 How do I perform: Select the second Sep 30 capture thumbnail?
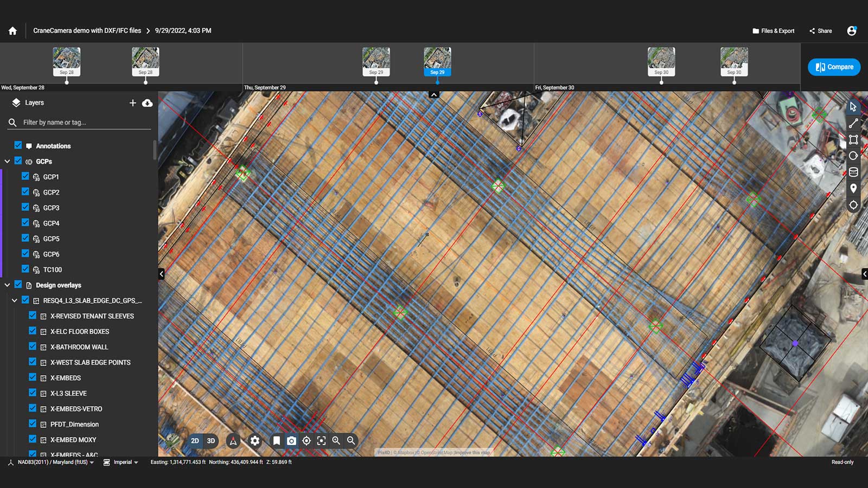point(734,61)
